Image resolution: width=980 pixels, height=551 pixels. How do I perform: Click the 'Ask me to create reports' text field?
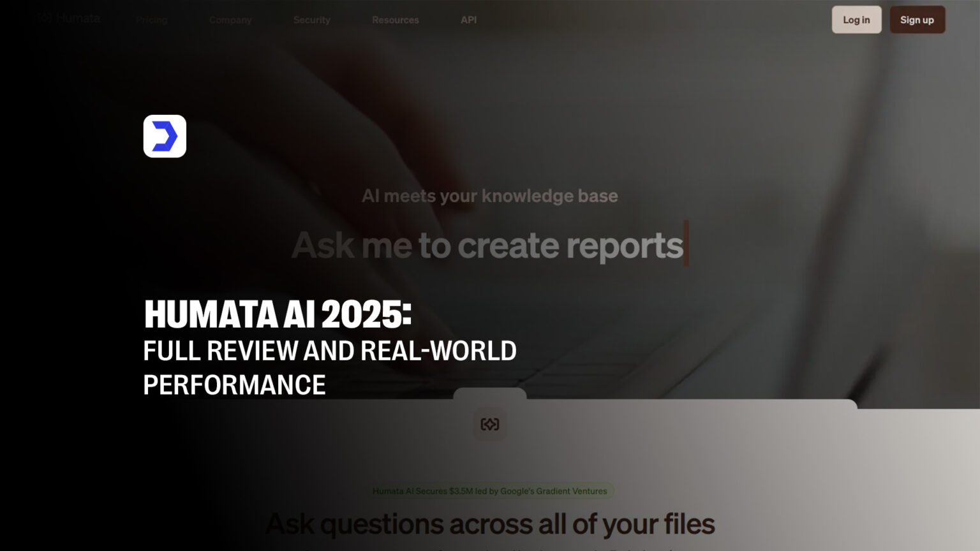pos(488,245)
